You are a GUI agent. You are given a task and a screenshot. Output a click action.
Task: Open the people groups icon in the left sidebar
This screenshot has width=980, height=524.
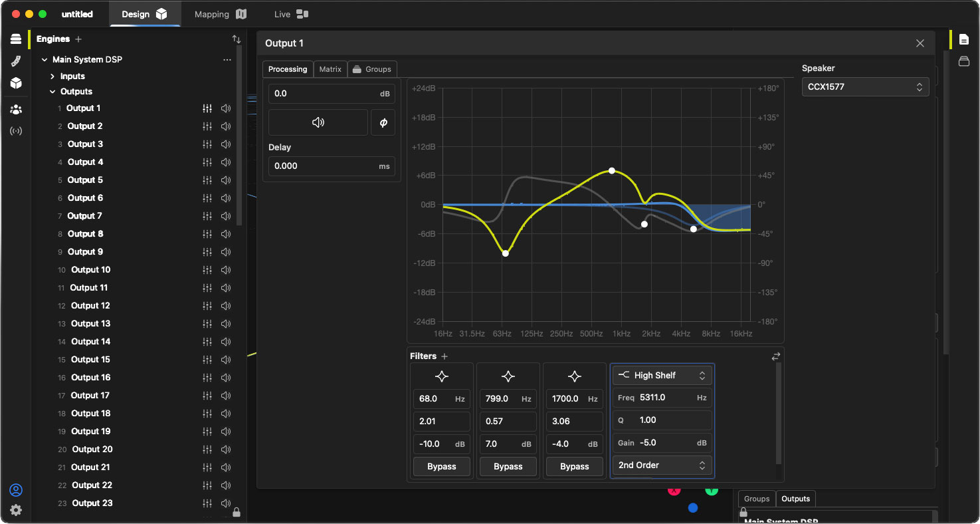point(16,109)
